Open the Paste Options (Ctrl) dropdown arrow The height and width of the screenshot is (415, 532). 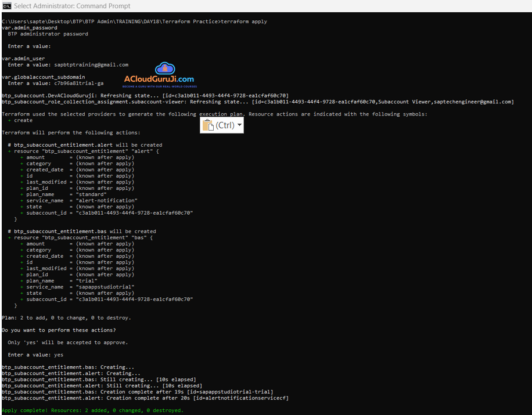tap(239, 125)
